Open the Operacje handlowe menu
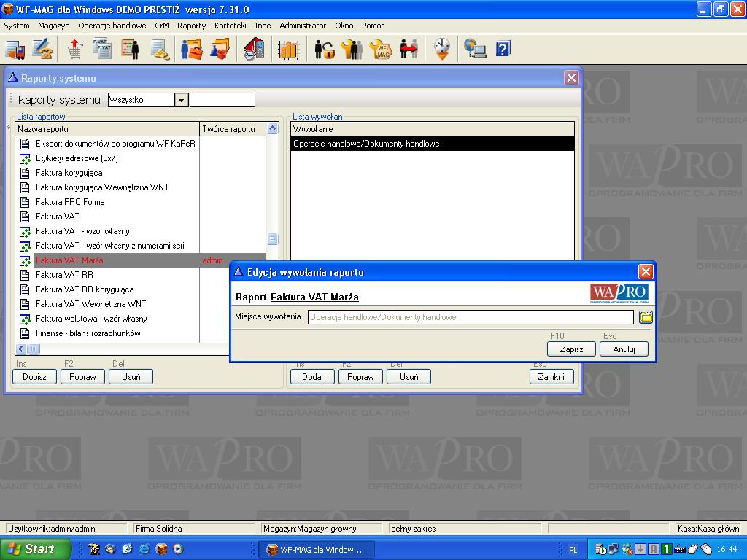Viewport: 747px width, 560px height. pyautogui.click(x=112, y=26)
